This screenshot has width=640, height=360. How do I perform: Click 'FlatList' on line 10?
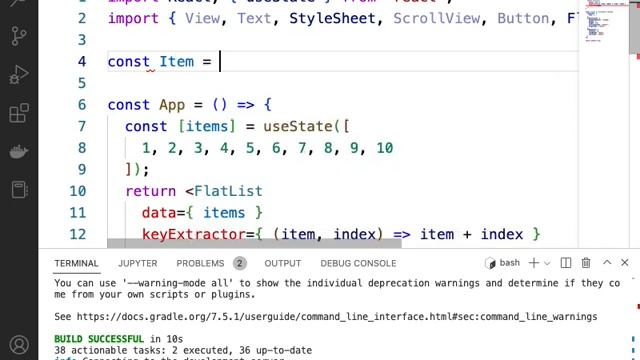tap(228, 191)
